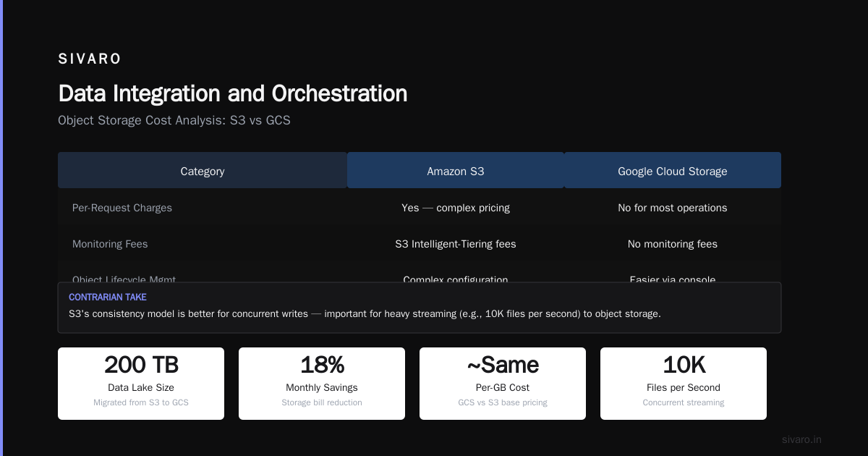Click the Per-Request Charges row label

tap(122, 208)
